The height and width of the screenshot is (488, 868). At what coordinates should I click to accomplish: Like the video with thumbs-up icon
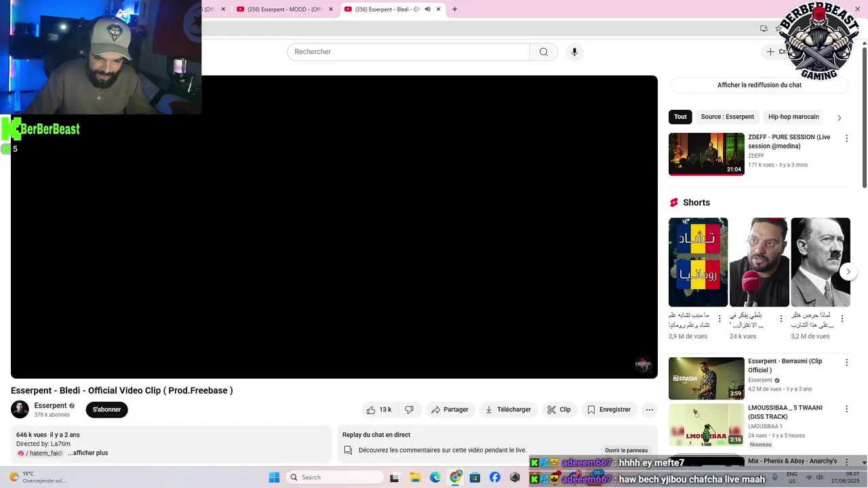[x=379, y=409]
